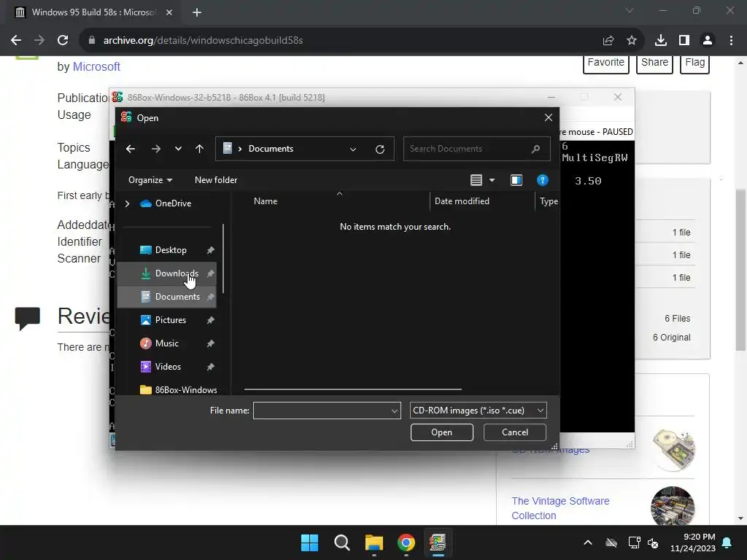
Task: Go back in the Open dialog
Action: (x=130, y=149)
